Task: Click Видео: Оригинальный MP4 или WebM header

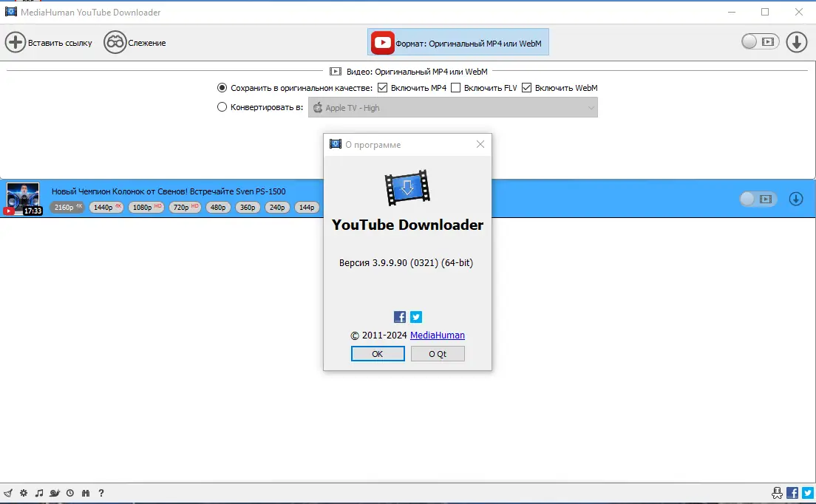Action: pos(416,71)
